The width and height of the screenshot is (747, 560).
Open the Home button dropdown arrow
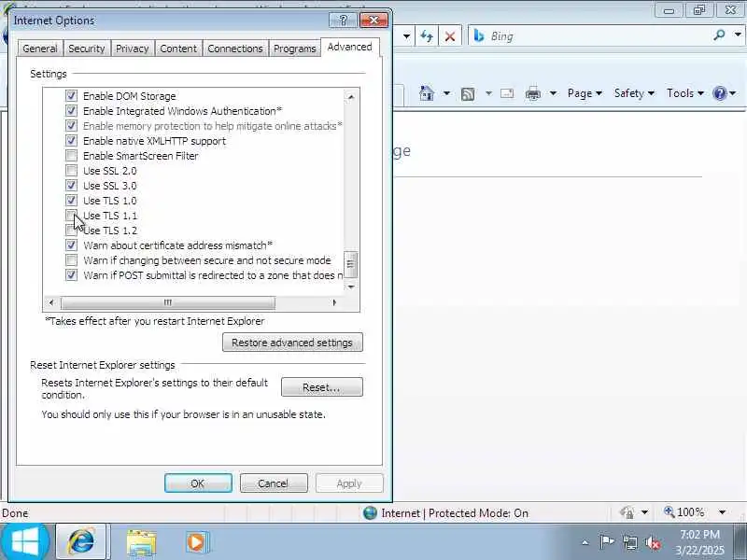click(446, 93)
